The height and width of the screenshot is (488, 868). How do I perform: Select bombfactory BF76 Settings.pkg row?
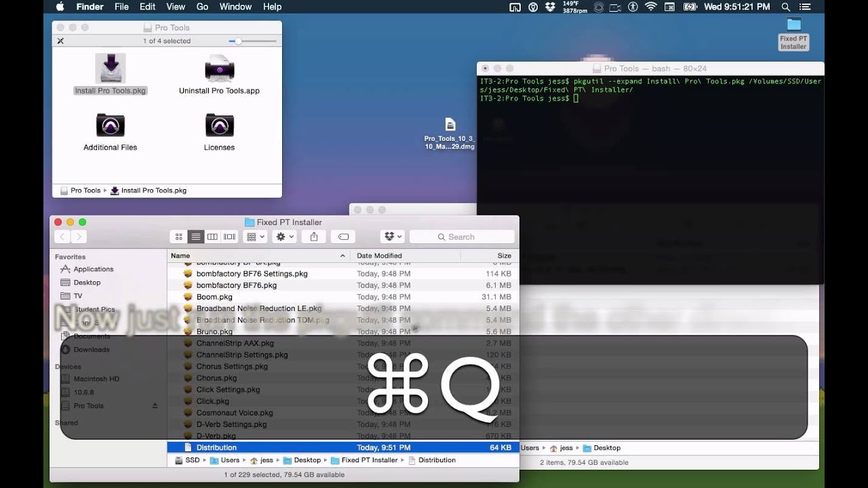(x=343, y=274)
